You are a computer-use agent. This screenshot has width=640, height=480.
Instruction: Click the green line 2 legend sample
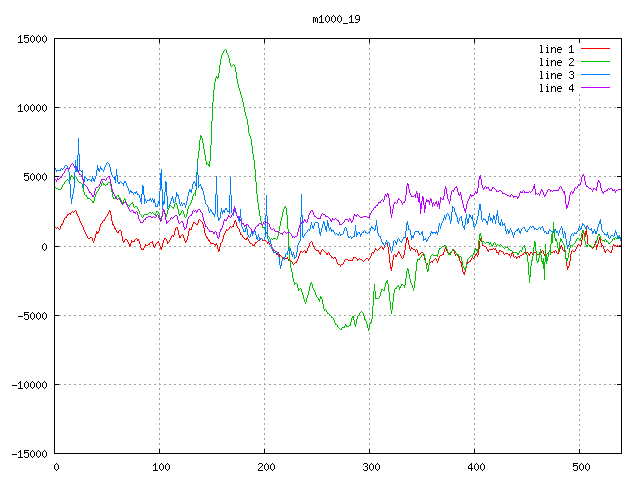tap(596, 62)
